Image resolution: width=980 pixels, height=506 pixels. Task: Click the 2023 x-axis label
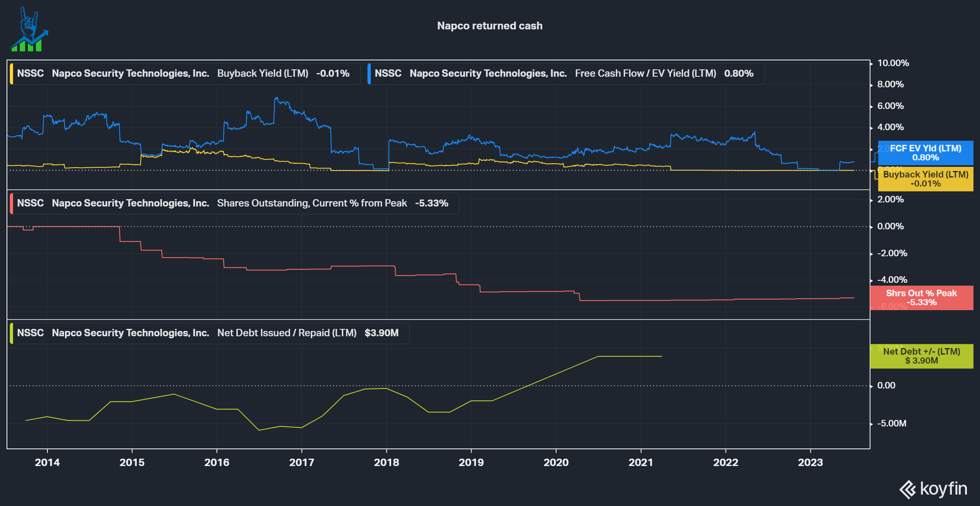coord(811,462)
